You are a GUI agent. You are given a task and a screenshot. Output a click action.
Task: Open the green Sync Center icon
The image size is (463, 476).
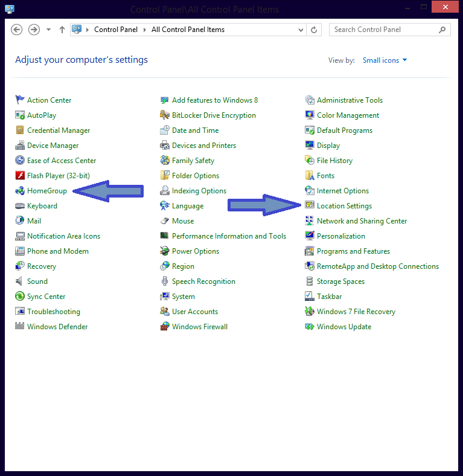pos(20,296)
